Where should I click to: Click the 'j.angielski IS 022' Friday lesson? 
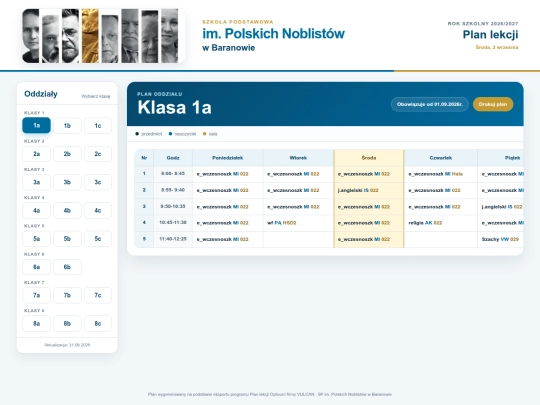[x=502, y=207]
